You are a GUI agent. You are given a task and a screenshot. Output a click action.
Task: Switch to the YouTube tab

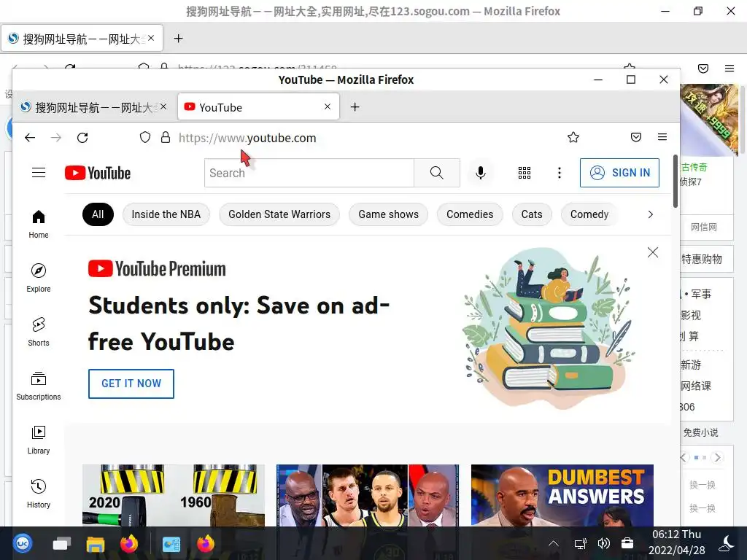coord(259,107)
